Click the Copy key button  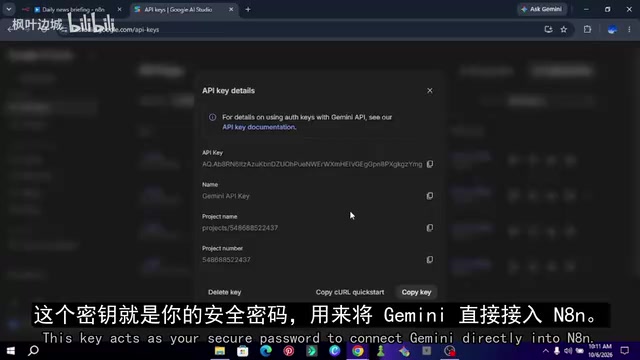point(416,292)
